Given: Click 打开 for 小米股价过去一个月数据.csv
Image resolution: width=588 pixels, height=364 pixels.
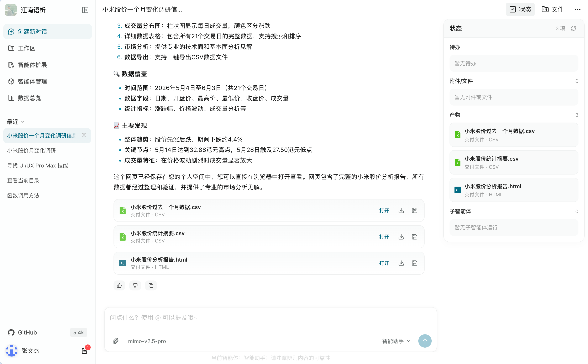Looking at the screenshot, I should point(384,211).
